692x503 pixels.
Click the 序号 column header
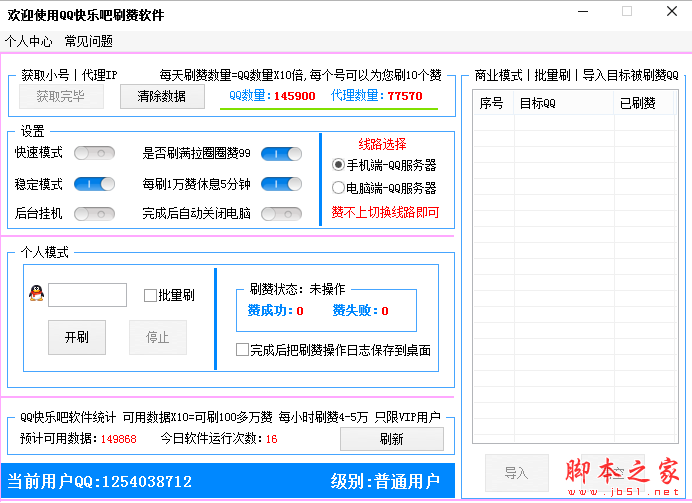pos(493,103)
